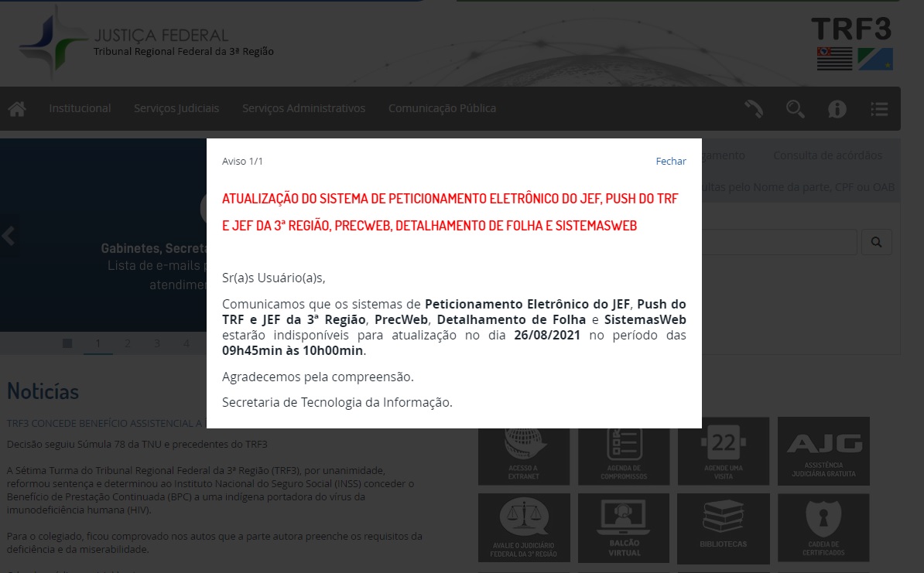Image resolution: width=924 pixels, height=573 pixels.
Task: Click the Mato Grosso do Sul flag
Action: (875, 59)
